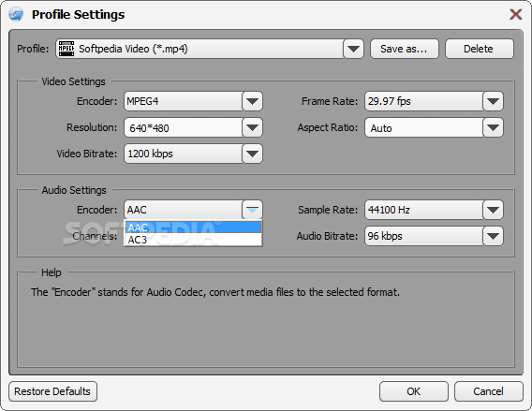
Task: Click the app logo icon in title bar
Action: 16,15
